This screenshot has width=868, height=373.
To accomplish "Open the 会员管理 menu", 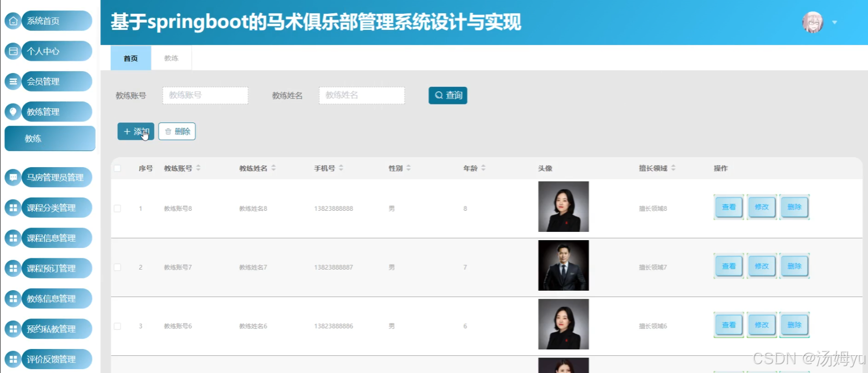I will [57, 81].
